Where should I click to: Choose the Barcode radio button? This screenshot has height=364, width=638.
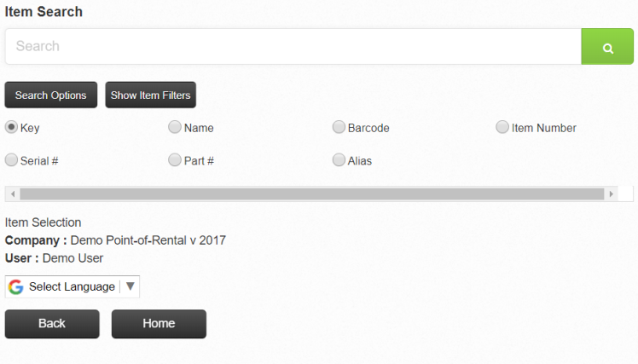(x=339, y=127)
